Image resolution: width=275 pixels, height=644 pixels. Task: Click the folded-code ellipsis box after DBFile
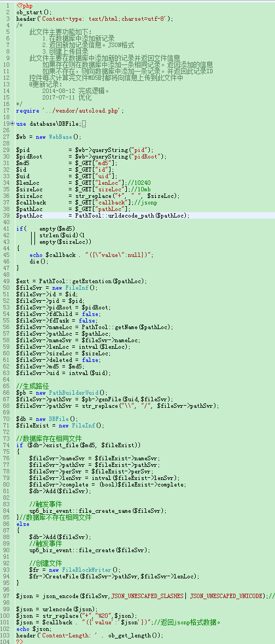pyautogui.click(x=84, y=124)
